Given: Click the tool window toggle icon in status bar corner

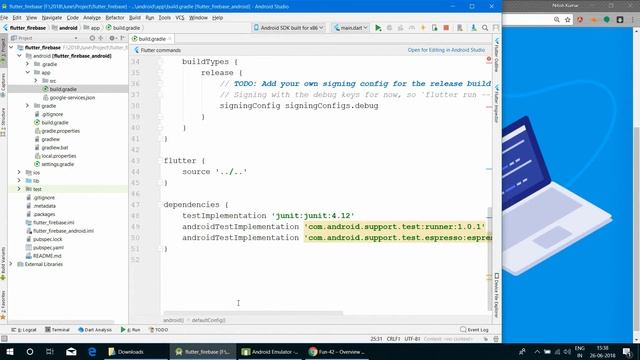Looking at the screenshot, I should (4, 339).
